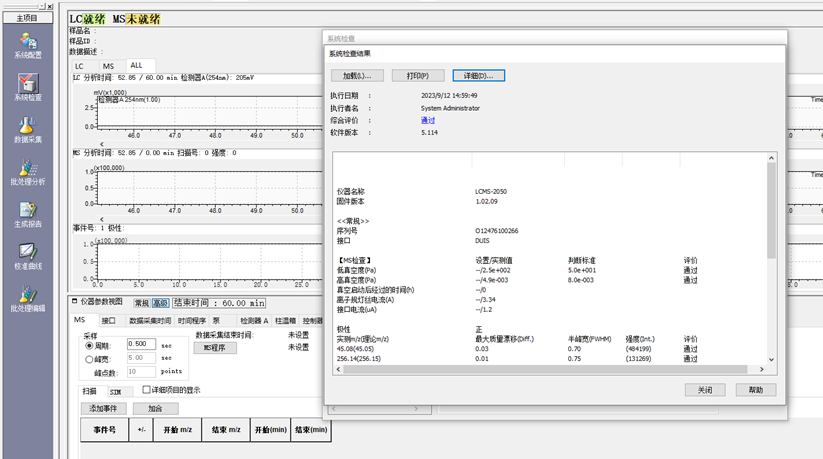Open 系统检查 sidebar icon

coord(28,87)
